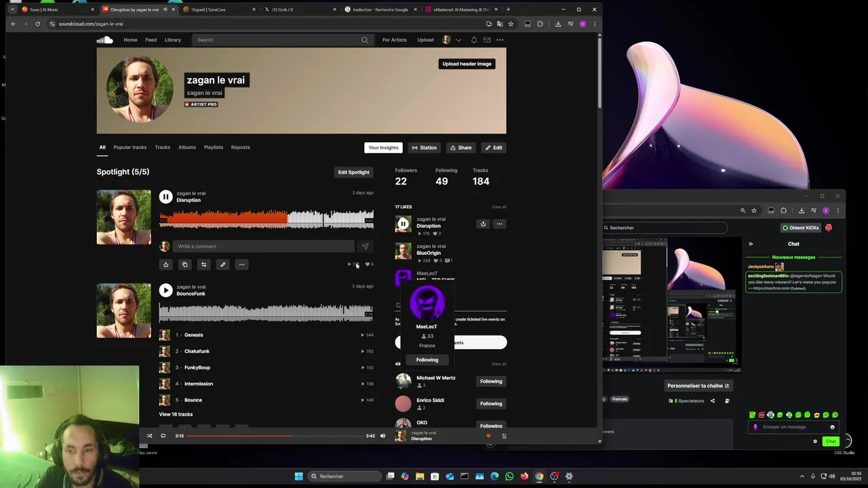Click inside the Write a comment field
868x488 pixels.
click(x=263, y=246)
